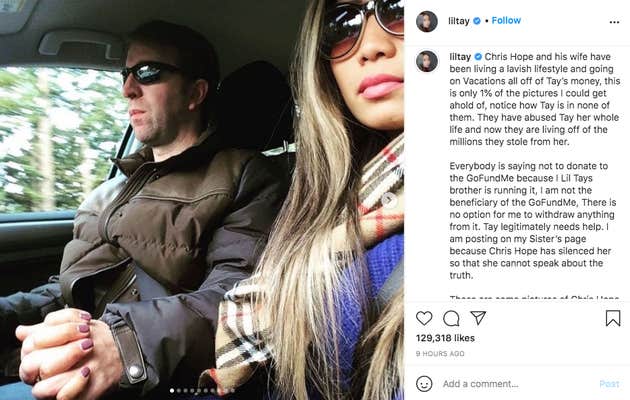Open comments via speech bubble icon
The width and height of the screenshot is (630, 400).
click(451, 318)
